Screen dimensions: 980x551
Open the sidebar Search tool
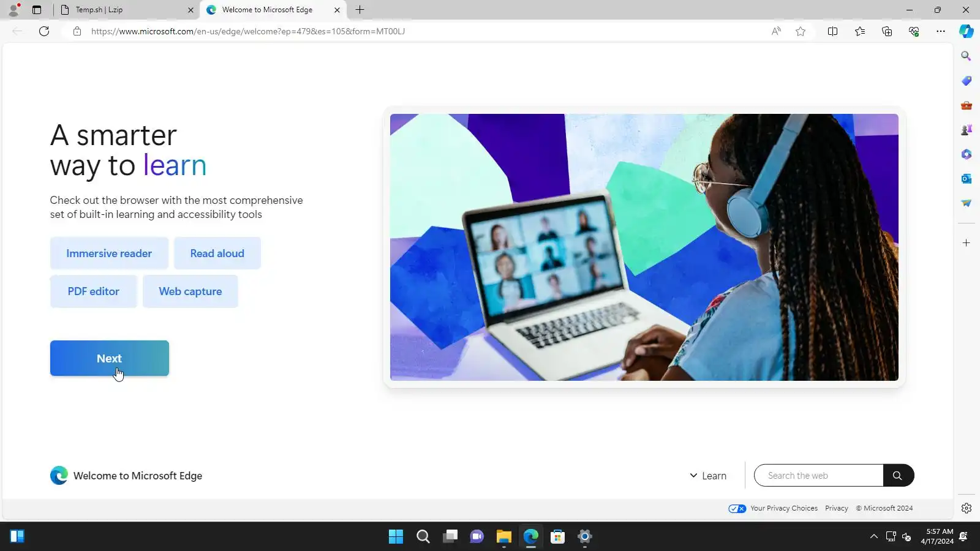coord(967,56)
